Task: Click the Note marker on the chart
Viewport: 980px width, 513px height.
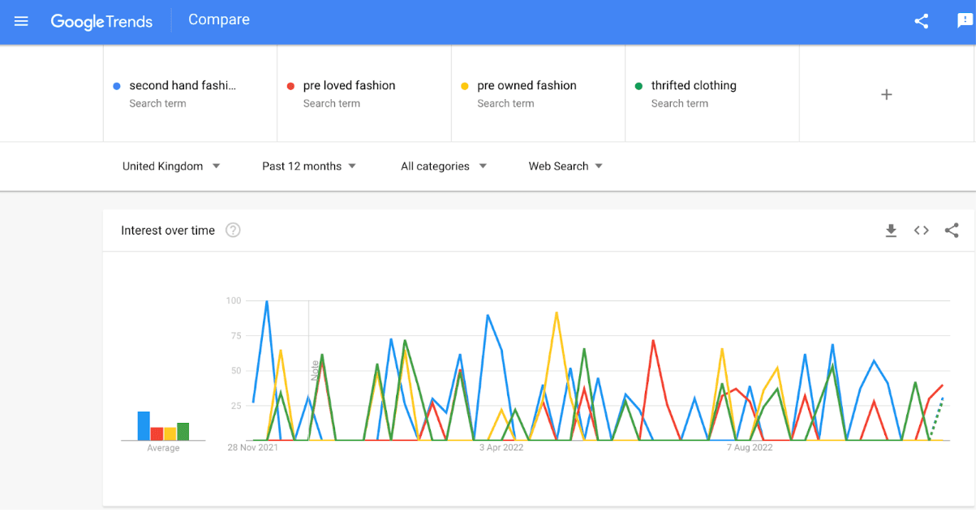Action: pyautogui.click(x=315, y=370)
